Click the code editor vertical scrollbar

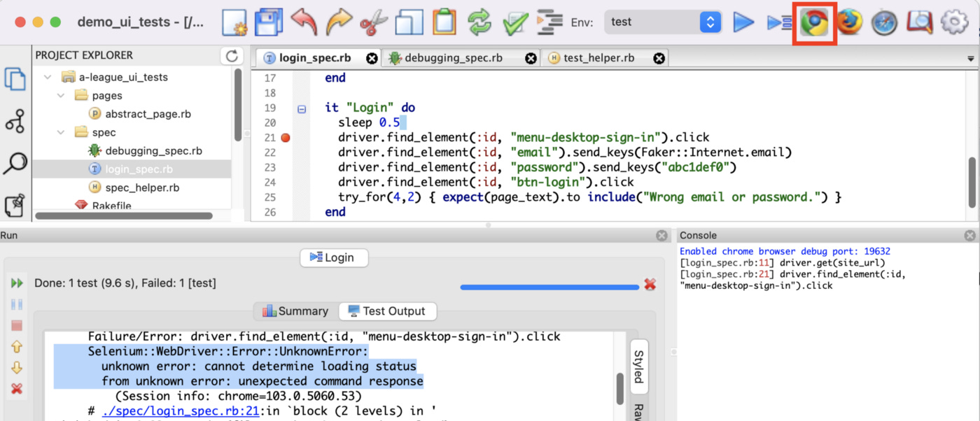click(x=972, y=182)
